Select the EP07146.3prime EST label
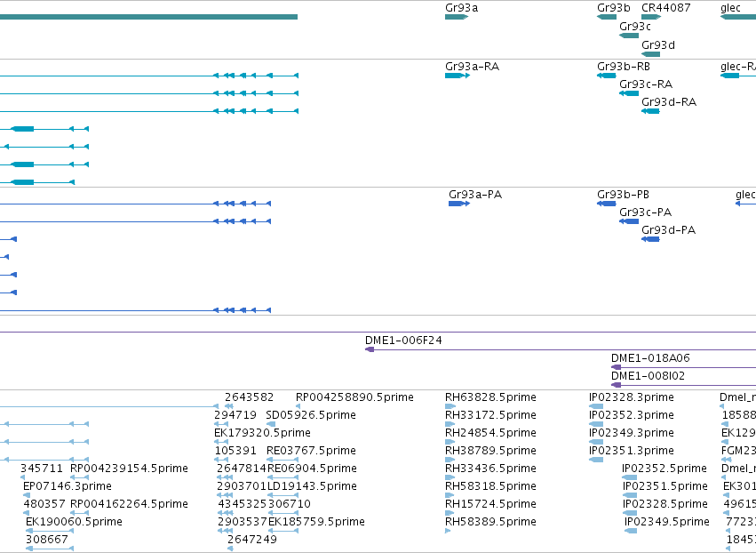The width and height of the screenshot is (756, 553). [67, 486]
